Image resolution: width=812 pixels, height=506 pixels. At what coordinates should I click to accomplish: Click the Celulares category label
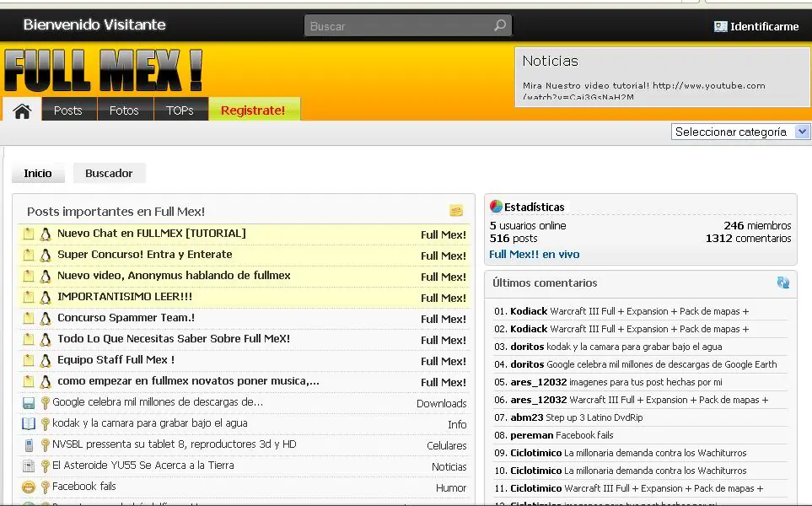coord(446,445)
